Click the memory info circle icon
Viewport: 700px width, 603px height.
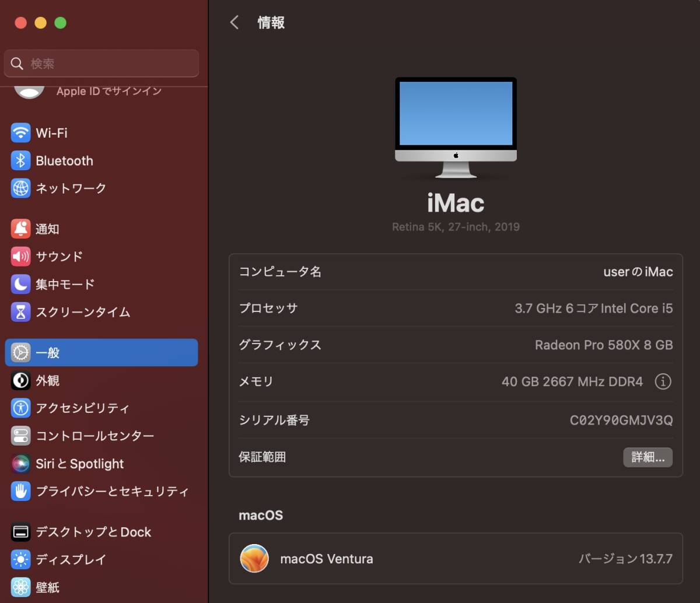pyautogui.click(x=663, y=382)
